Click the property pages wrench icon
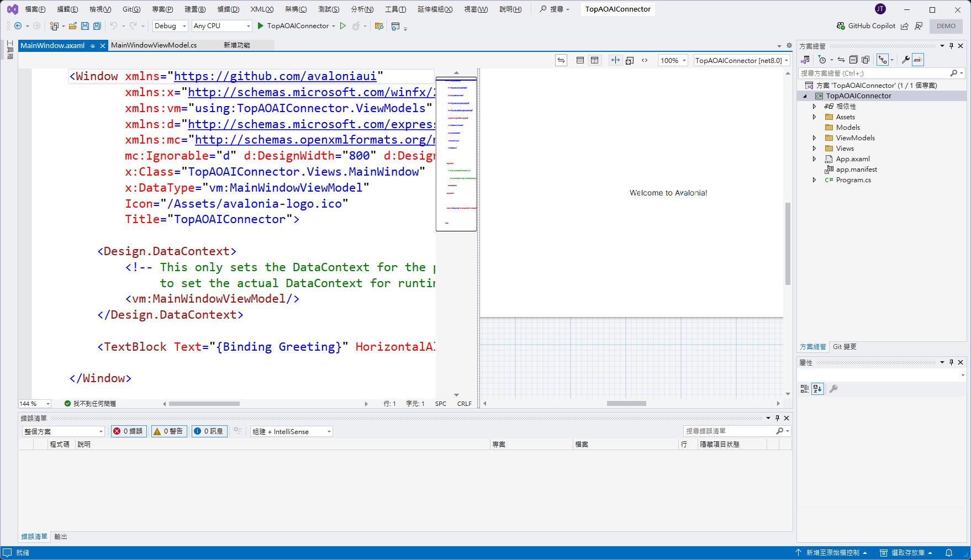The height and width of the screenshot is (560, 971). (x=833, y=389)
